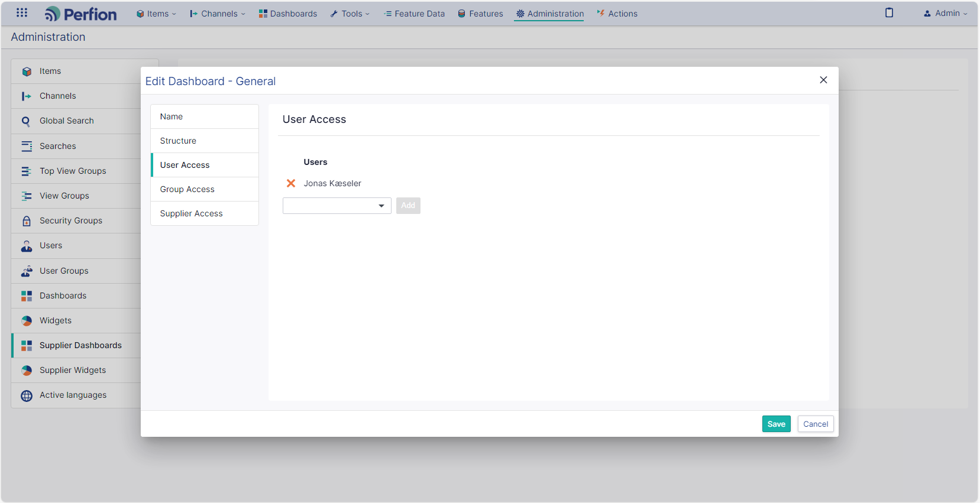Open Actions in top navigation
The height and width of the screenshot is (503, 980).
[x=617, y=14]
